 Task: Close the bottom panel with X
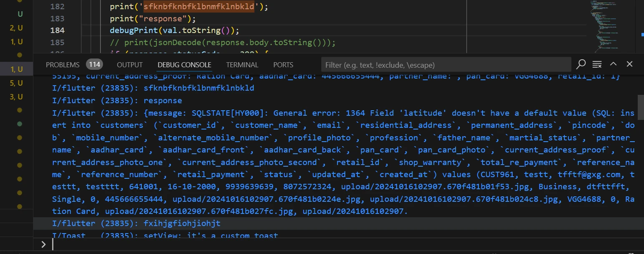[629, 64]
